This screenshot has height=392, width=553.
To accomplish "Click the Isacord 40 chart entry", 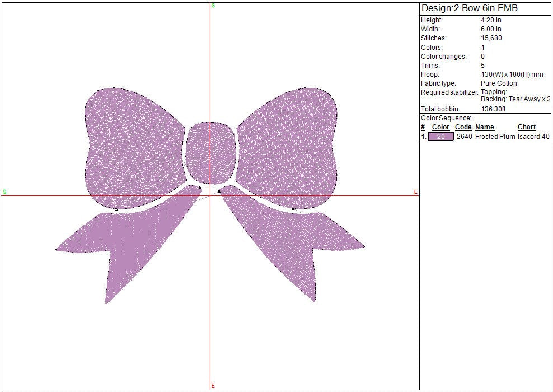I will pyautogui.click(x=533, y=137).
